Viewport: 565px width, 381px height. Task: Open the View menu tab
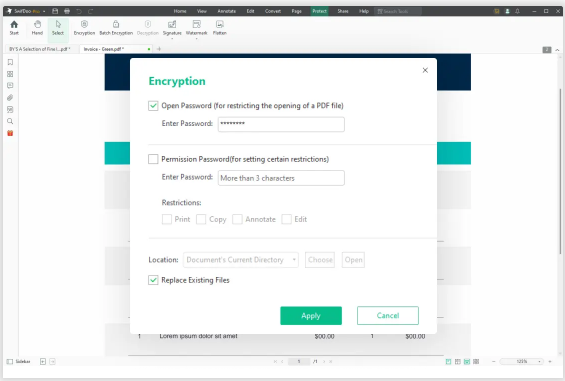[x=201, y=11]
